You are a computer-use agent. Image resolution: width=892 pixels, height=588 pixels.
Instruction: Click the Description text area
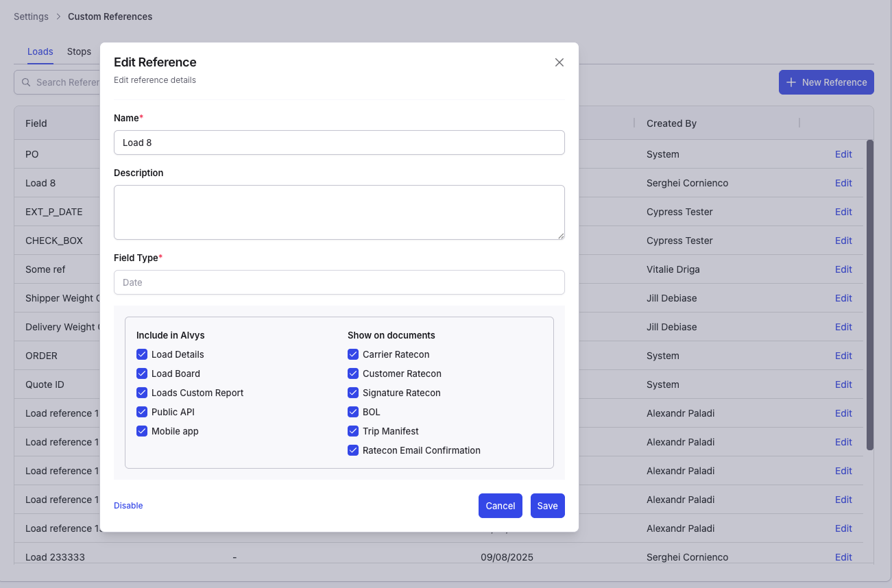click(x=339, y=212)
